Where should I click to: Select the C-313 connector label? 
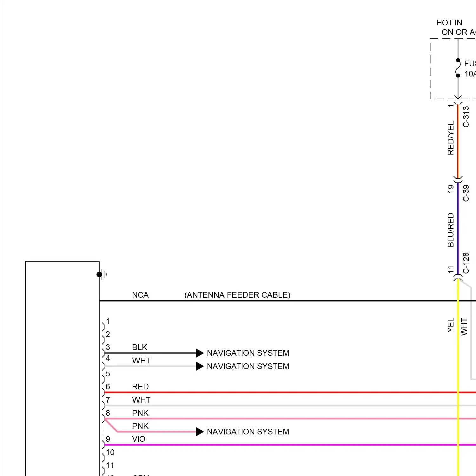coord(466,117)
